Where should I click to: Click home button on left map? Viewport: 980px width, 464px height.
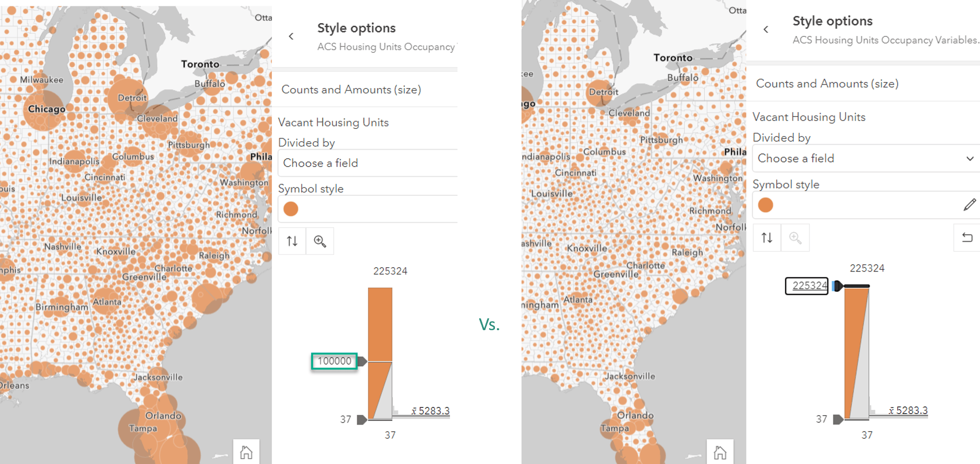click(246, 452)
